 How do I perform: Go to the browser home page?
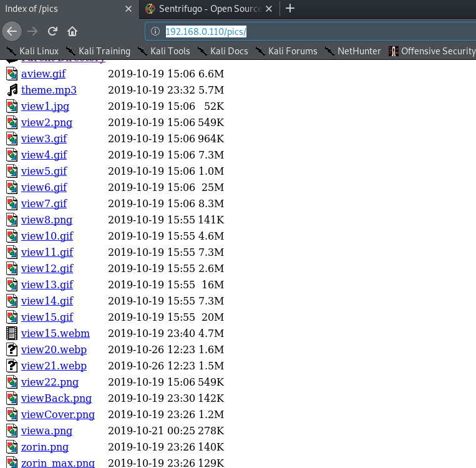(x=72, y=31)
